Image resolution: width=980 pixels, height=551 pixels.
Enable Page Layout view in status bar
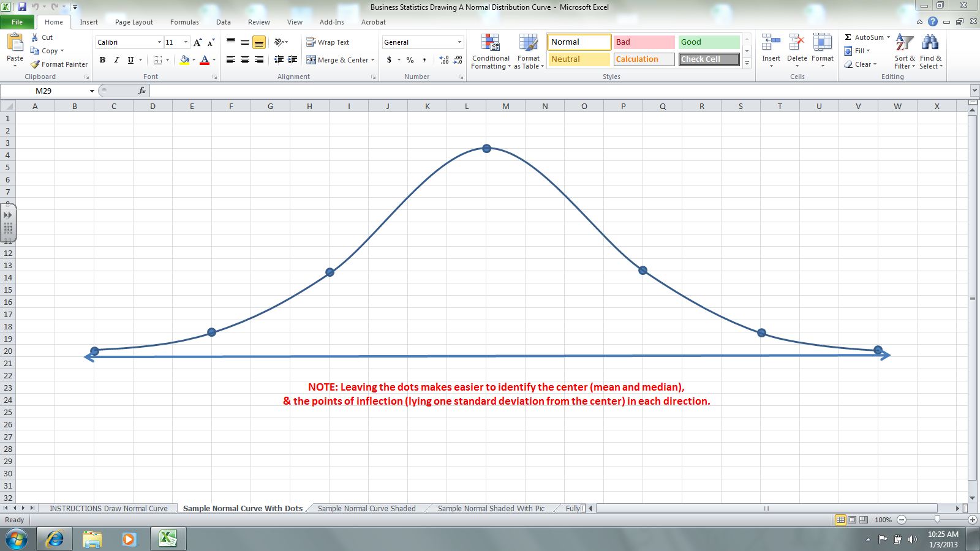(852, 520)
